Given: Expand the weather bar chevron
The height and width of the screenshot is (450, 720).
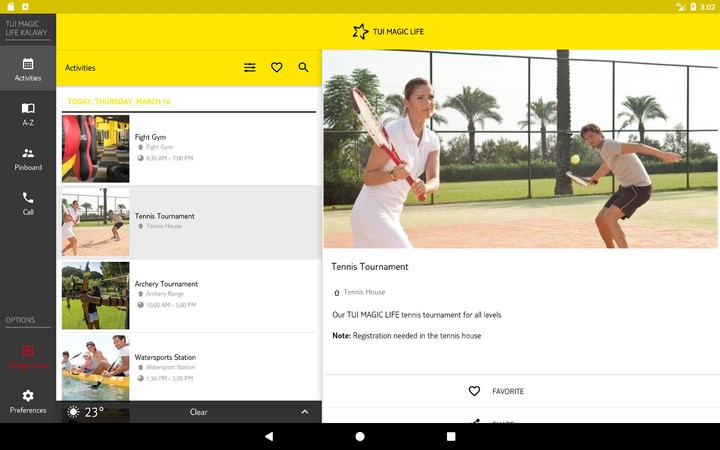Looking at the screenshot, I should tap(304, 412).
